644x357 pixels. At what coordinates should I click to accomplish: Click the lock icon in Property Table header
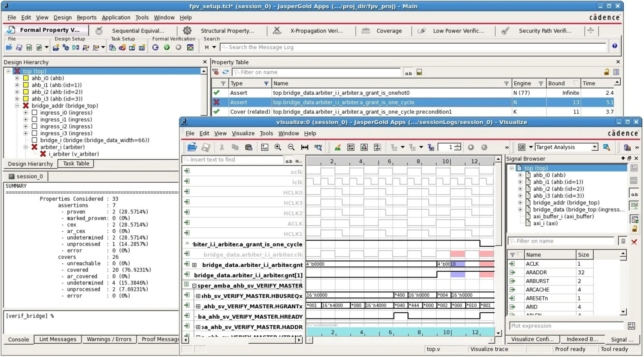607,72
